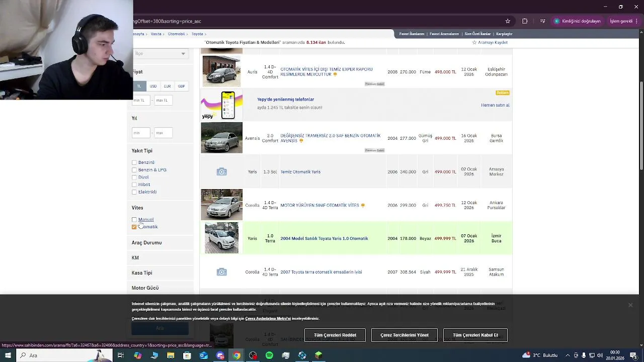Collapse the Vites filter heading
This screenshot has height=362, width=644.
[x=137, y=208]
